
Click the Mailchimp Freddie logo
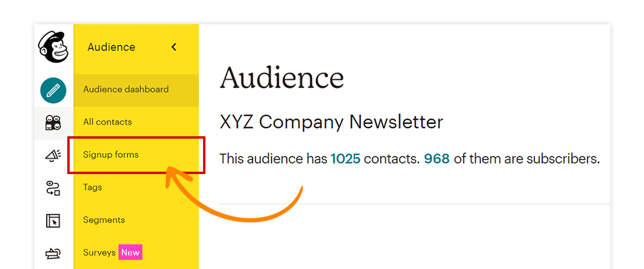coord(54,47)
